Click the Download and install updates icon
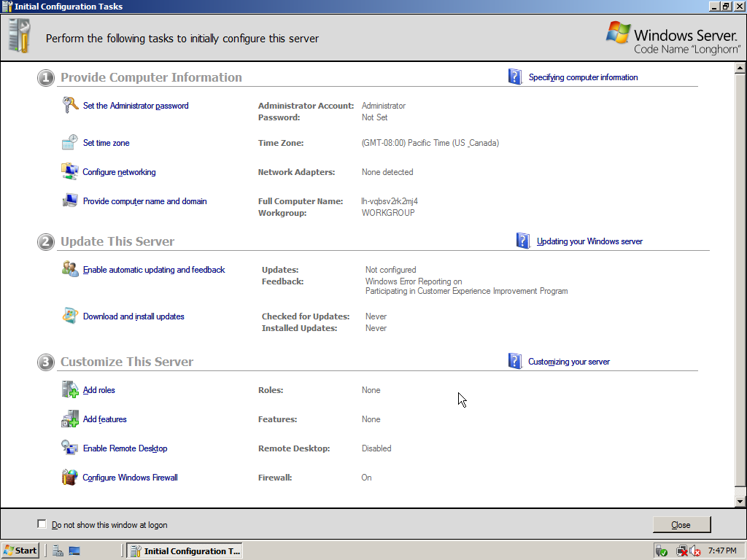The height and width of the screenshot is (560, 747). pos(69,316)
